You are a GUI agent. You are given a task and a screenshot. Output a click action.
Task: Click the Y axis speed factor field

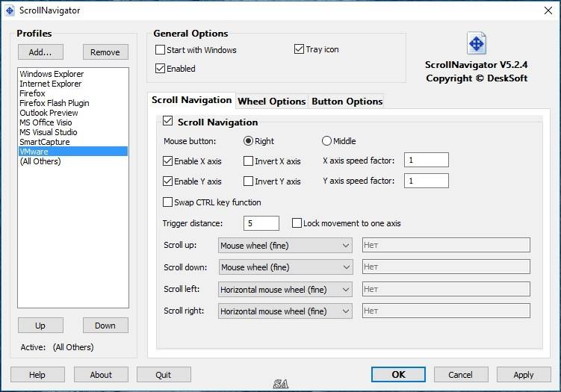[x=426, y=181]
